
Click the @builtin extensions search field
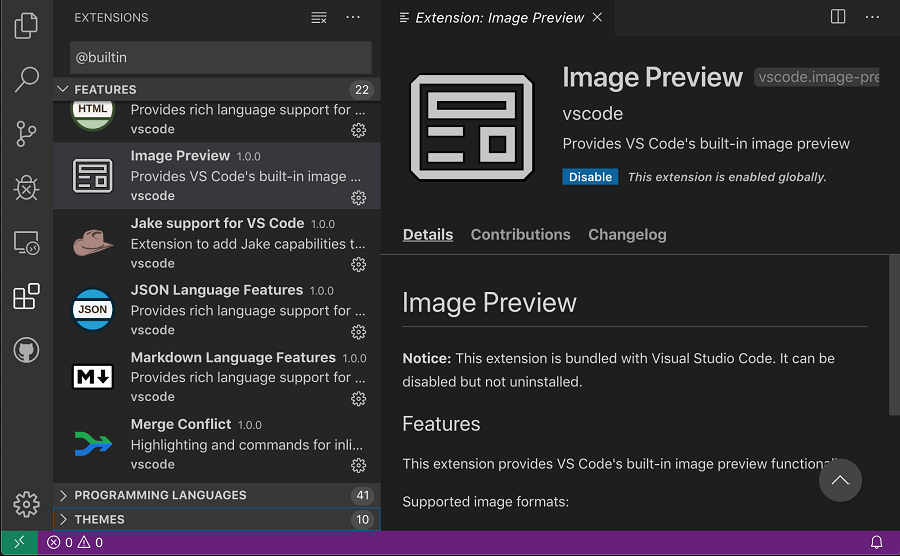point(220,58)
